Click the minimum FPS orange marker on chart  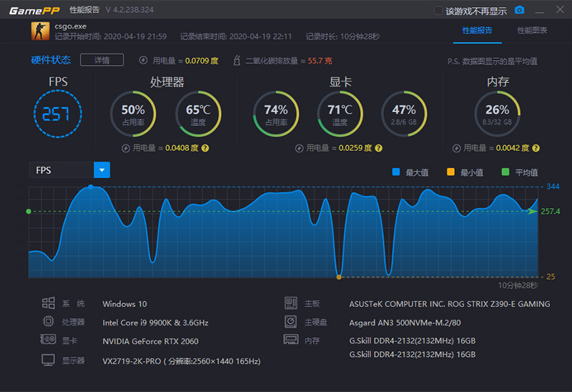click(x=339, y=277)
